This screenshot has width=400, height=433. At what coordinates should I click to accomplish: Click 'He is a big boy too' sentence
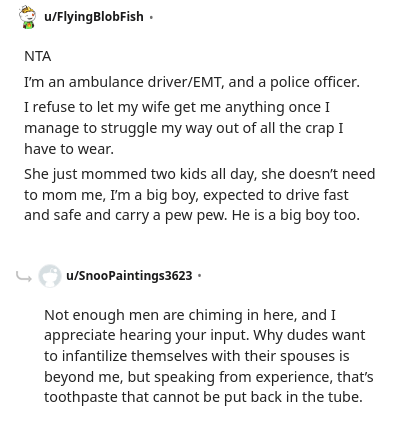click(296, 215)
